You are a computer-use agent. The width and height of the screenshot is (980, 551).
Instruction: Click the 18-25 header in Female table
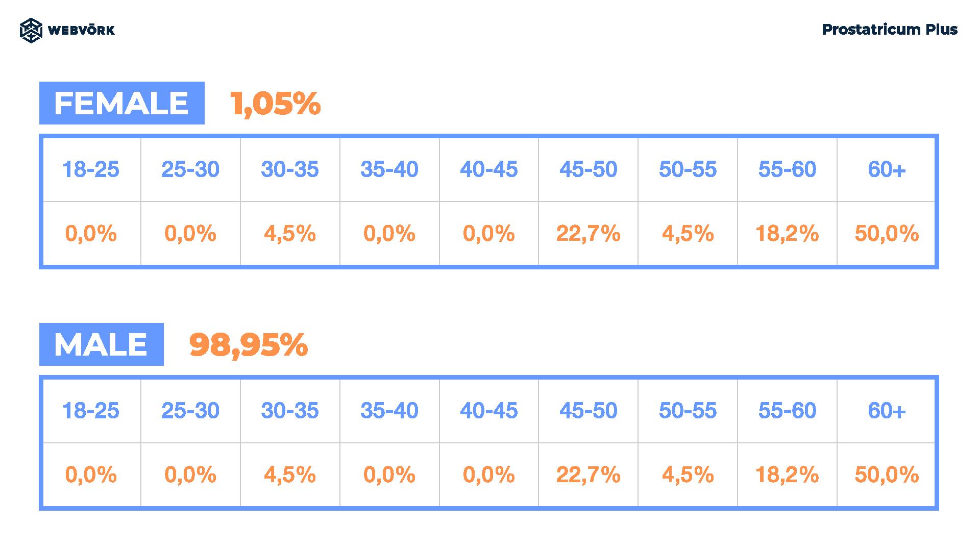coord(91,169)
